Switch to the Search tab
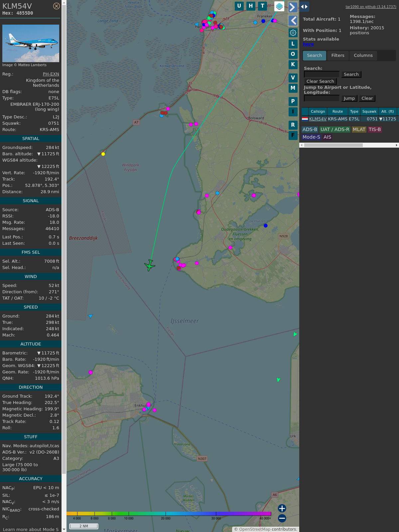The height and width of the screenshot is (532, 399). (x=315, y=56)
